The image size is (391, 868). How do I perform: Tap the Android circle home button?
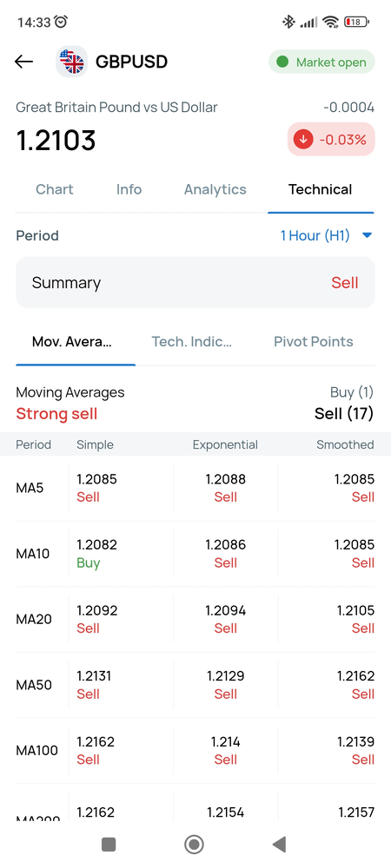tap(194, 845)
